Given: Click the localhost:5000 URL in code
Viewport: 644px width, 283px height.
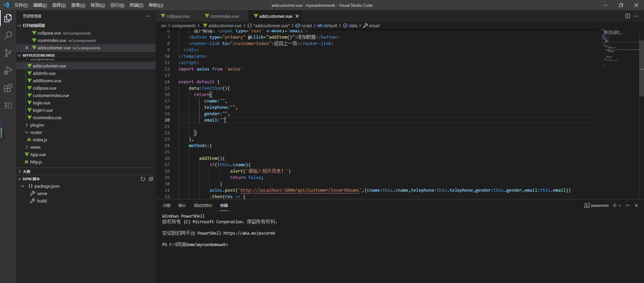Looking at the screenshot, I should (300, 190).
